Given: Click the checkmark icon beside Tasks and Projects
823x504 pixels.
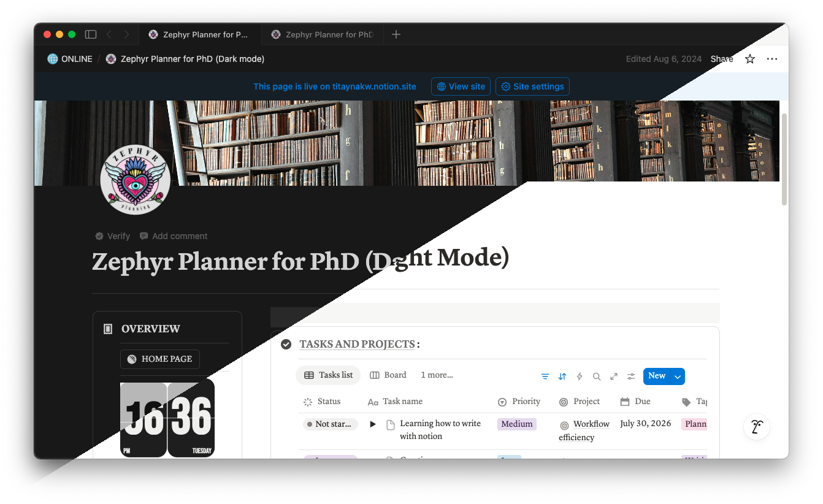Looking at the screenshot, I should (286, 345).
